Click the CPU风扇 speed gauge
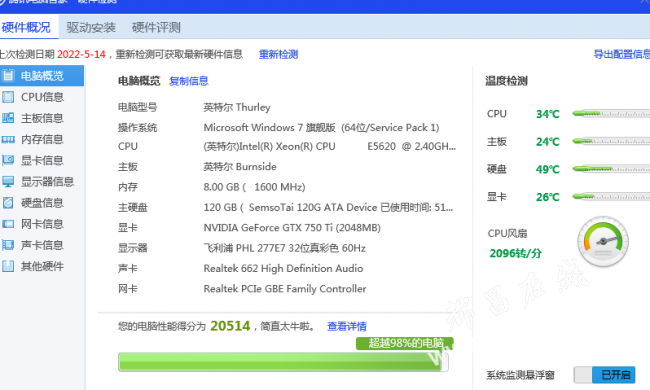The width and height of the screenshot is (650, 390). click(603, 242)
